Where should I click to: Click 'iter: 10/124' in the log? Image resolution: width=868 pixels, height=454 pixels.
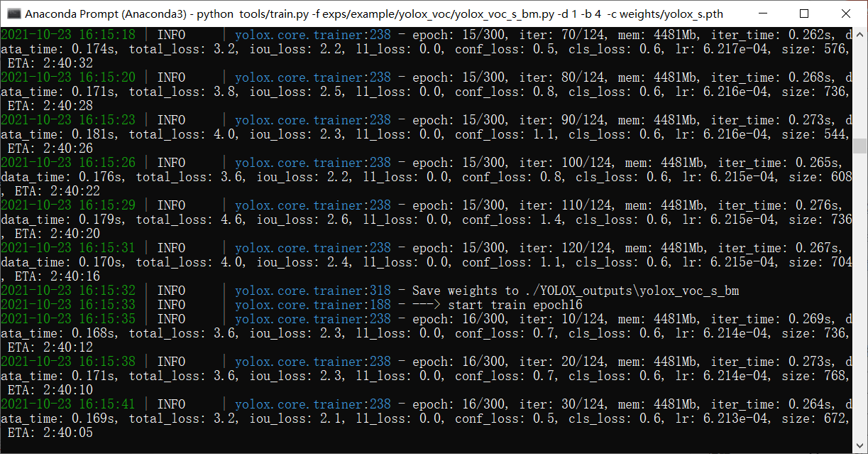coord(561,319)
